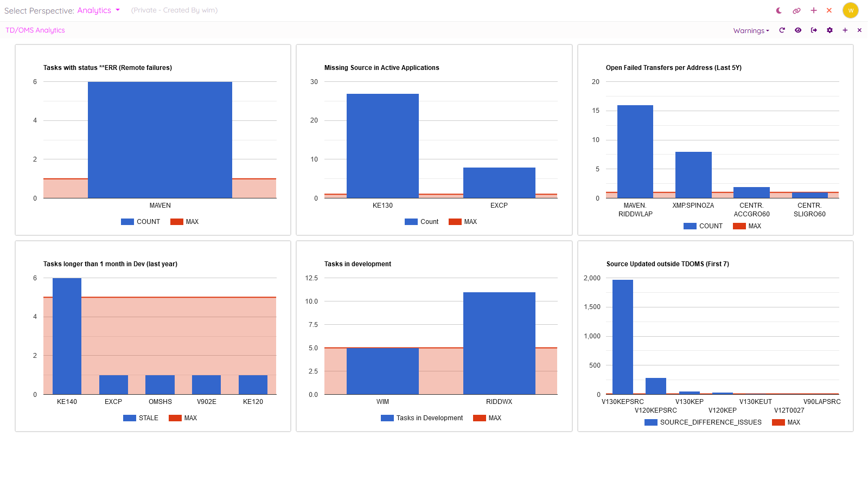Click the XMP.SPINOZA bar
This screenshot has width=868, height=488.
(x=693, y=175)
